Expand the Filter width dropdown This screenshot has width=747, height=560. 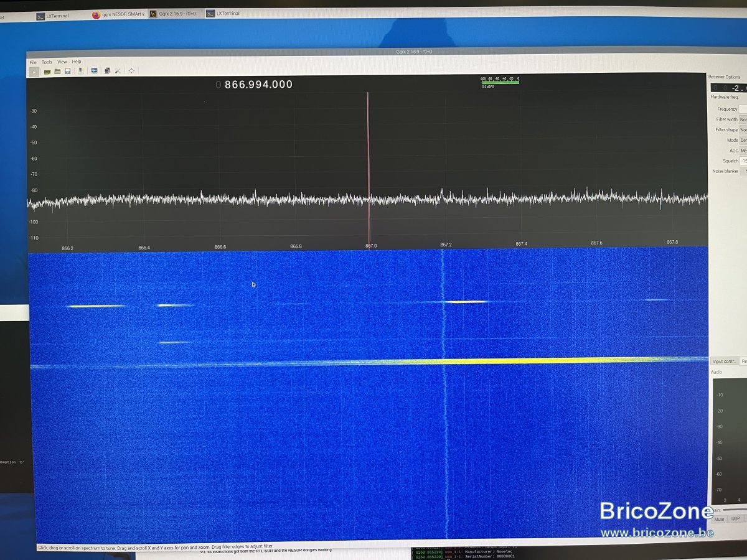point(743,119)
